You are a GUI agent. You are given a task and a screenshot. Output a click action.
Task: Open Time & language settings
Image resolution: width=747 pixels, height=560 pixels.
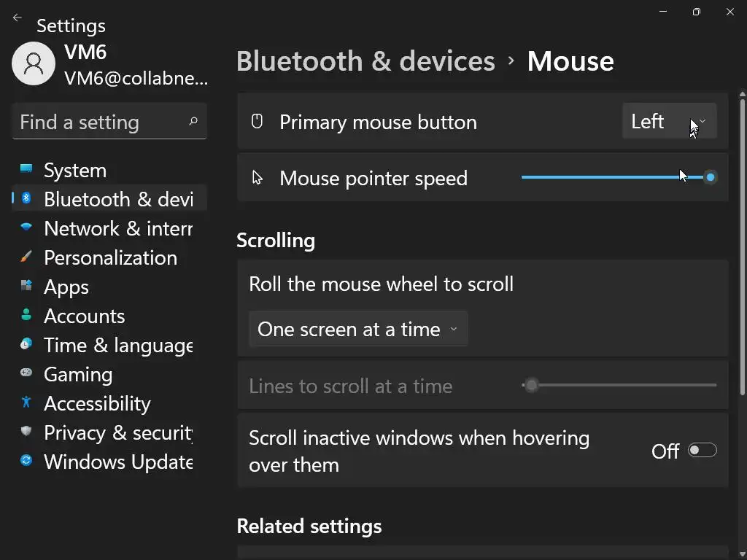(117, 345)
